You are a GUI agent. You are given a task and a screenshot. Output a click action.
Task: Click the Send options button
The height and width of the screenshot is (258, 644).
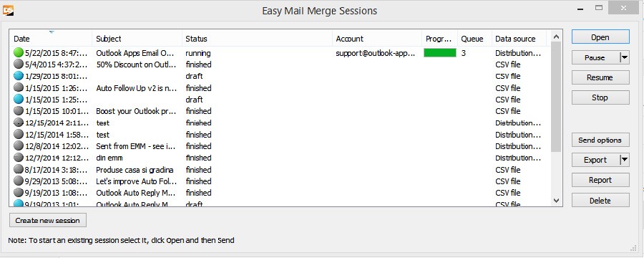[600, 140]
